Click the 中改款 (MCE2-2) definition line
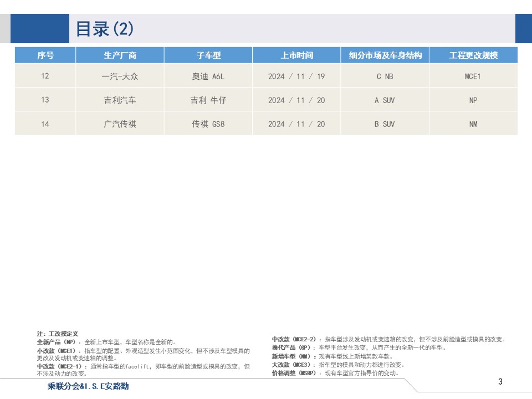532x399 pixels. pyautogui.click(x=388, y=339)
